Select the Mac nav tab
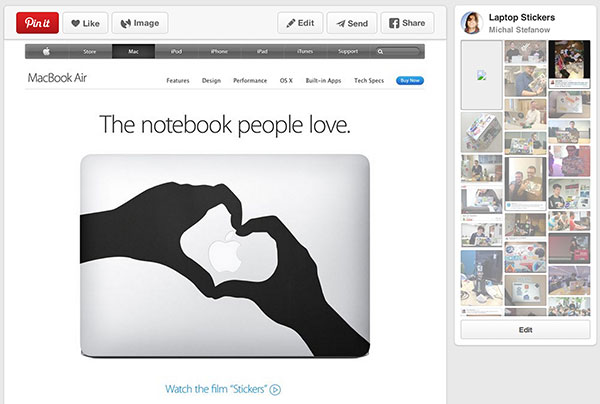The image size is (600, 404). tap(133, 51)
